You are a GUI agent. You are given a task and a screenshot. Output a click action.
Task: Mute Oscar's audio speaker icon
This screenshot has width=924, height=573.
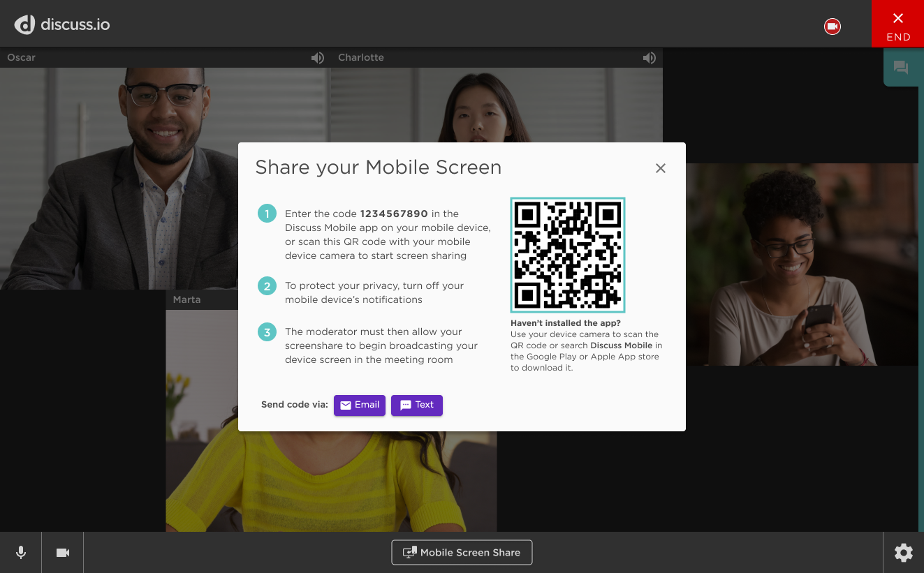coord(318,58)
